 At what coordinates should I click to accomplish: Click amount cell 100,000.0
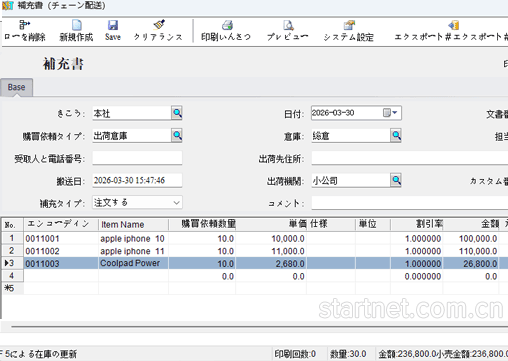[x=471, y=239]
